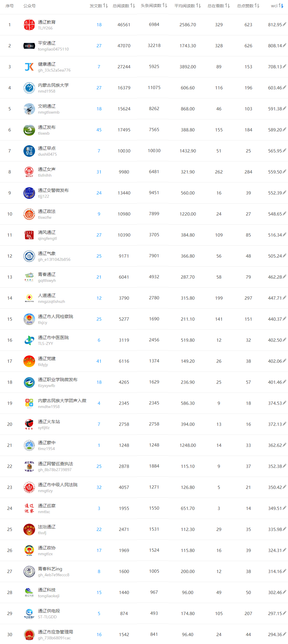This screenshot has height=644, width=288.
Task: Click edit pencil next to 505.24
Action: pyautogui.click(x=284, y=256)
